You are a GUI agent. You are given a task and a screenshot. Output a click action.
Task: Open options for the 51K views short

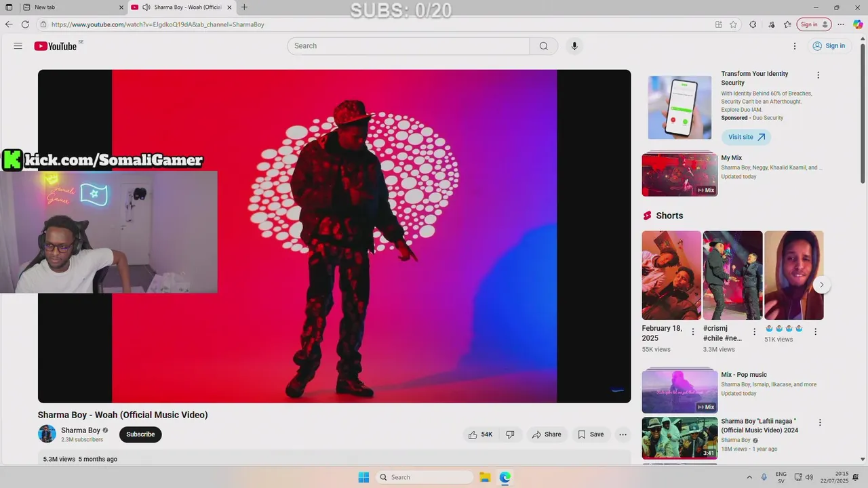click(x=815, y=331)
